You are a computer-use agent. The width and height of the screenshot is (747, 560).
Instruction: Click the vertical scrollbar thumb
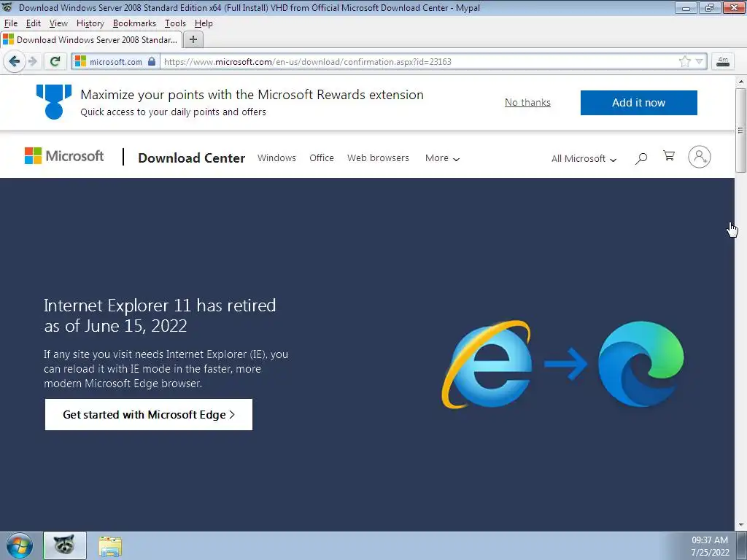(740, 130)
